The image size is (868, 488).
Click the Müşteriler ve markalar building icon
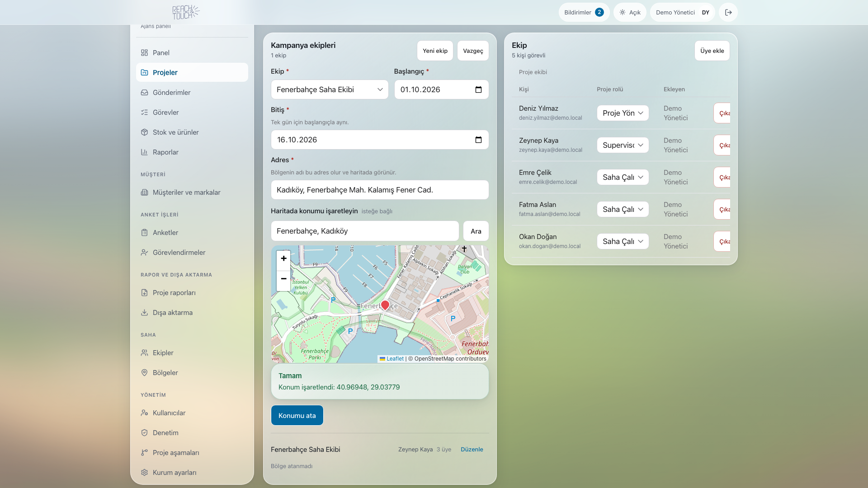pyautogui.click(x=144, y=192)
